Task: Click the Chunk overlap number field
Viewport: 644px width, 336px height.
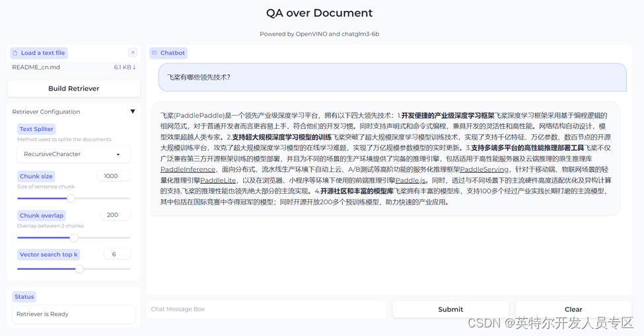Action: [116, 215]
